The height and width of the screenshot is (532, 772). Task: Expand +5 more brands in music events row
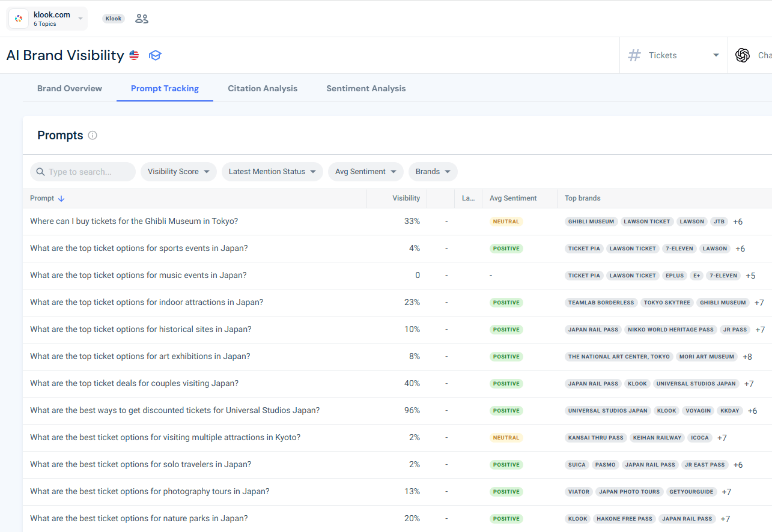750,276
